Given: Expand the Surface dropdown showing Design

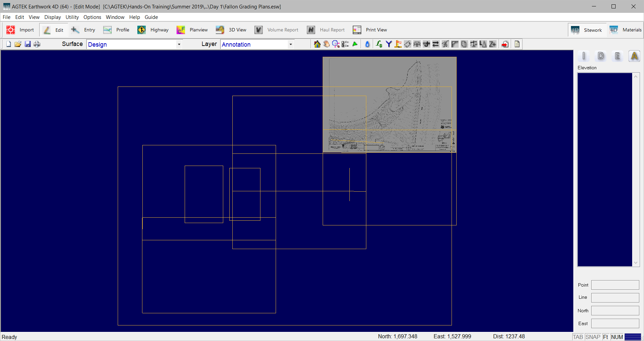Looking at the screenshot, I should [179, 44].
